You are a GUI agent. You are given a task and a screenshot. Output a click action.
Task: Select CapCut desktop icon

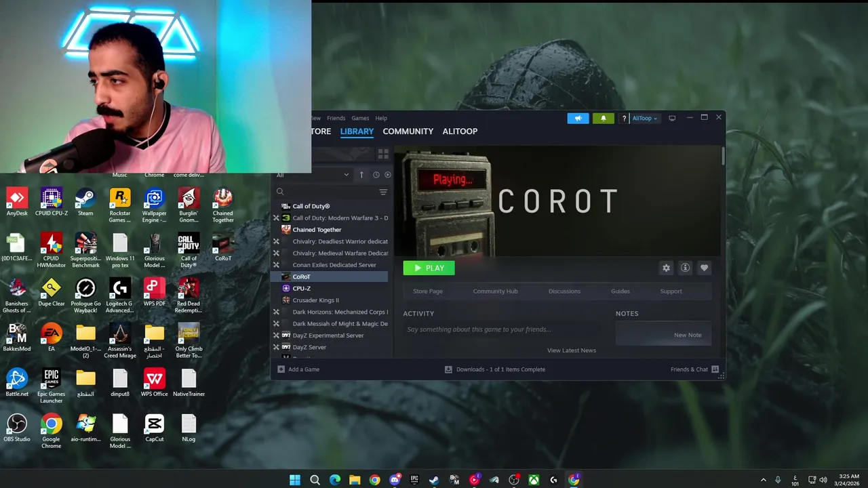pyautogui.click(x=154, y=428)
